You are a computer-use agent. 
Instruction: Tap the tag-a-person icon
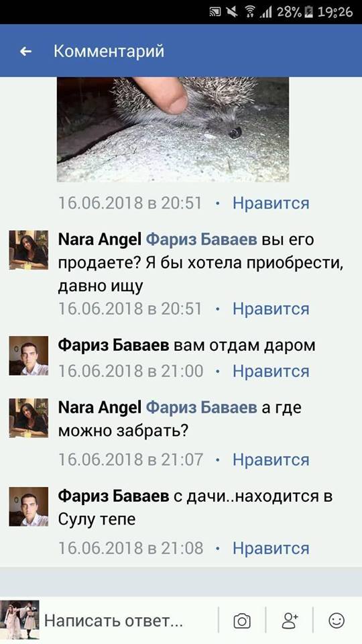pos(290,620)
